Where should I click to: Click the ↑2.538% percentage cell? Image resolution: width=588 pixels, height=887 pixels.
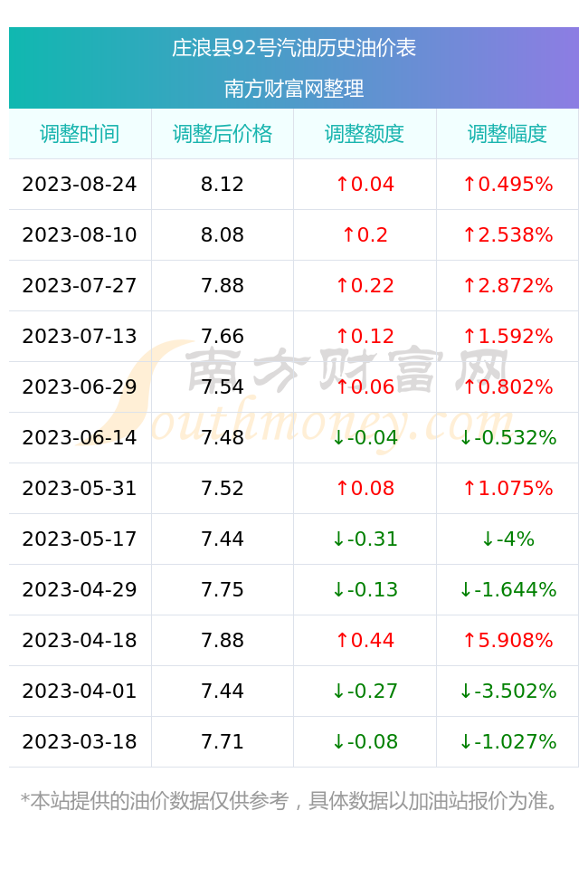pos(507,234)
